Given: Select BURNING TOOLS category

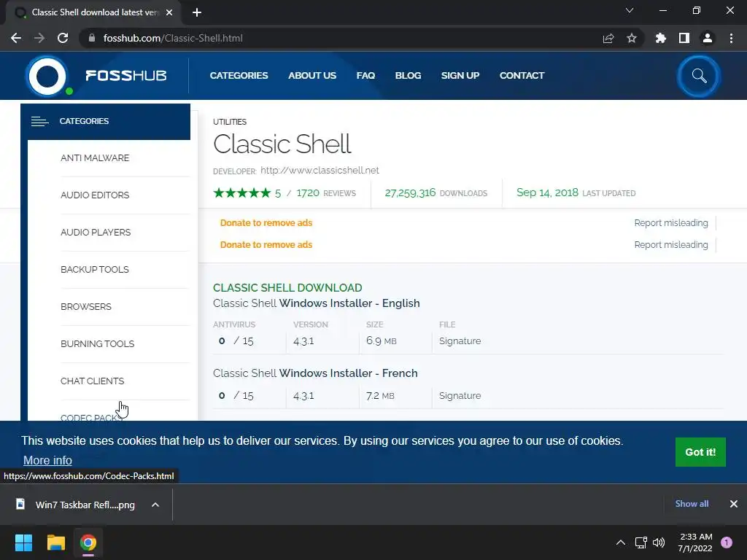Looking at the screenshot, I should point(97,344).
